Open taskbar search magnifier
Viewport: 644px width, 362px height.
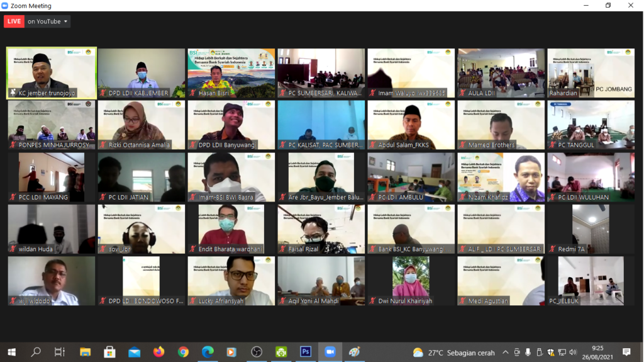click(x=36, y=352)
